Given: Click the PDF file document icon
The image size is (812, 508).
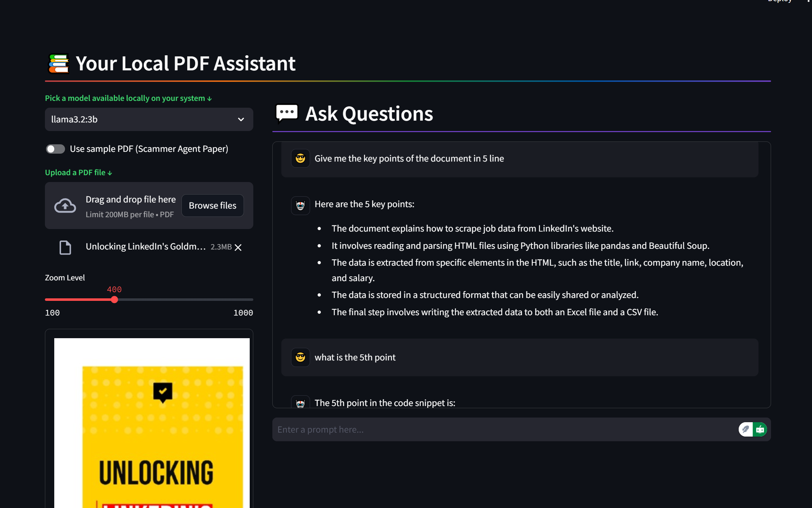Looking at the screenshot, I should click(65, 246).
